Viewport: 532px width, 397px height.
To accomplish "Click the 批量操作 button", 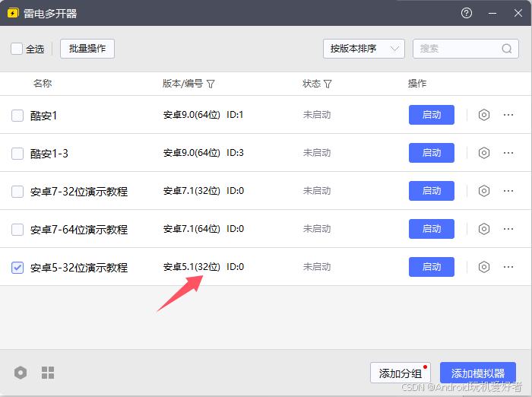I will tap(87, 49).
